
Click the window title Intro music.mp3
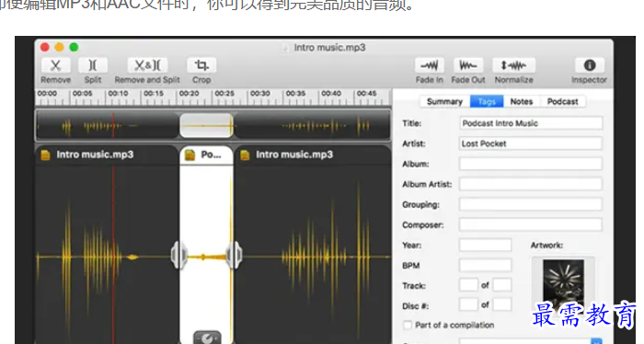(x=329, y=48)
